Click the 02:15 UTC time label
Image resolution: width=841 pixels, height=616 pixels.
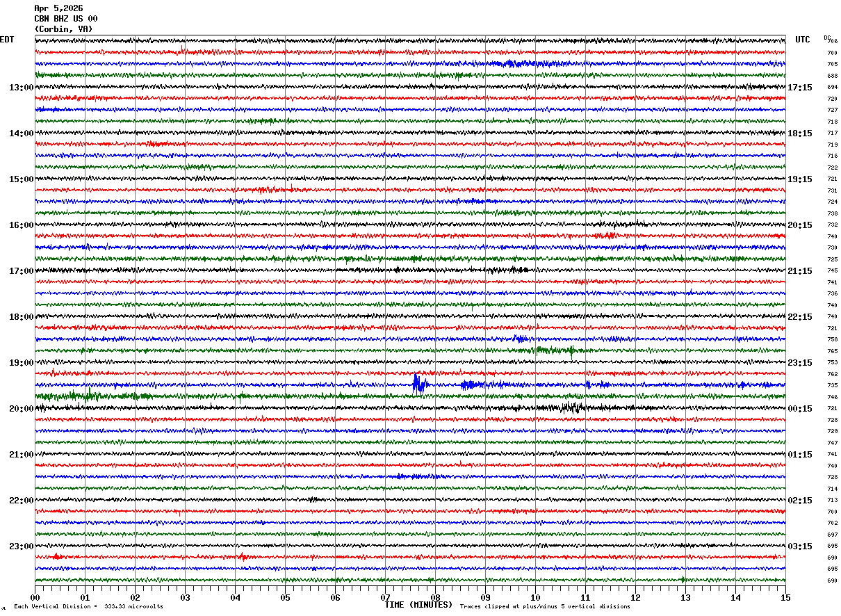point(800,501)
